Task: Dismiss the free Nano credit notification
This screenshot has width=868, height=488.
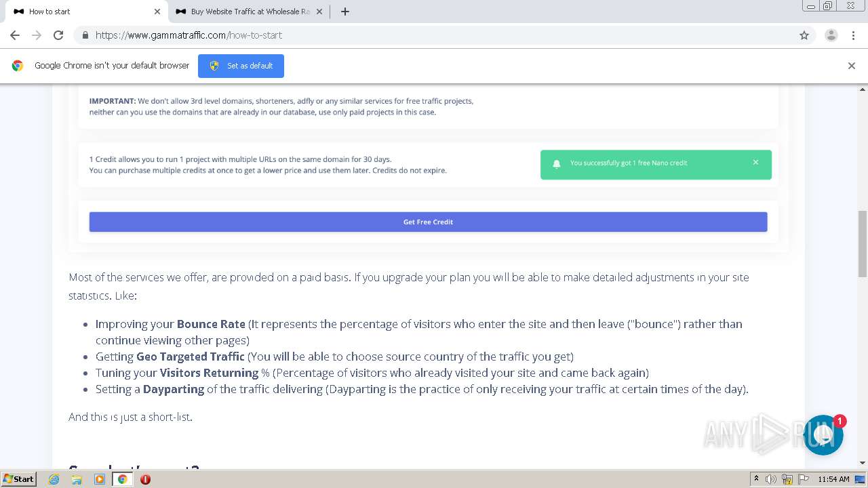Action: click(x=755, y=163)
